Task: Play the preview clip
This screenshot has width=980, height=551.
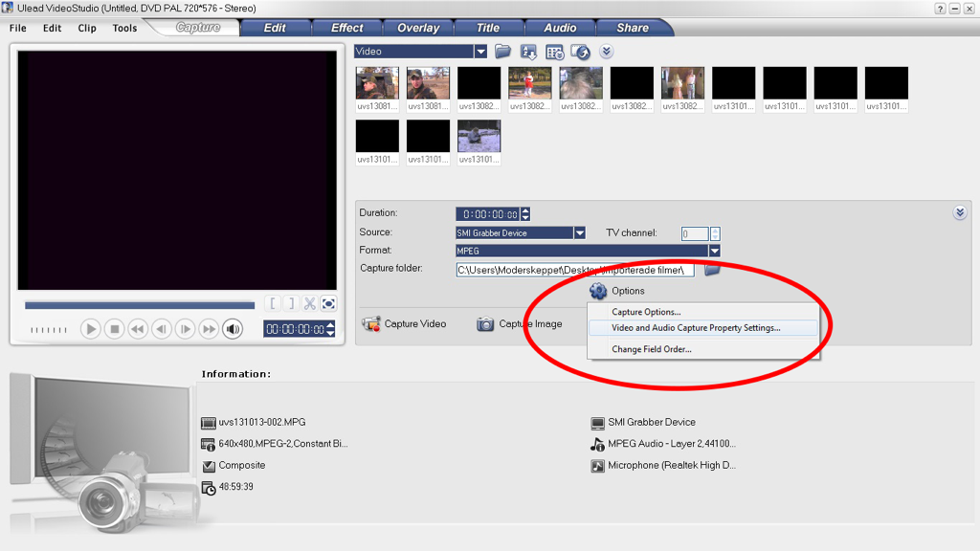Action: (90, 329)
